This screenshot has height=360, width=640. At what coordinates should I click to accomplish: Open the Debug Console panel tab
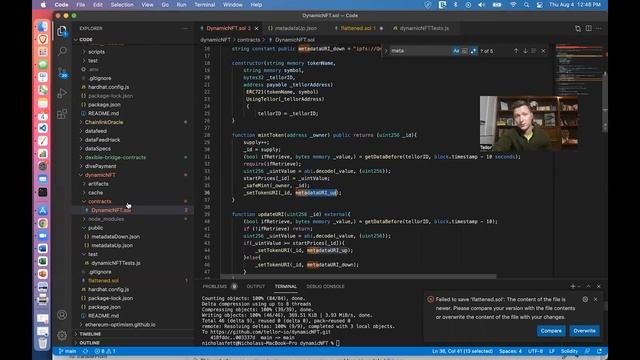(x=325, y=287)
